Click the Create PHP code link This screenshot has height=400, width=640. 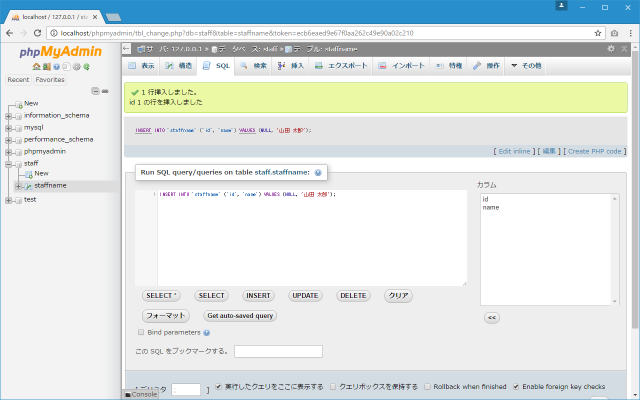pyautogui.click(x=595, y=150)
